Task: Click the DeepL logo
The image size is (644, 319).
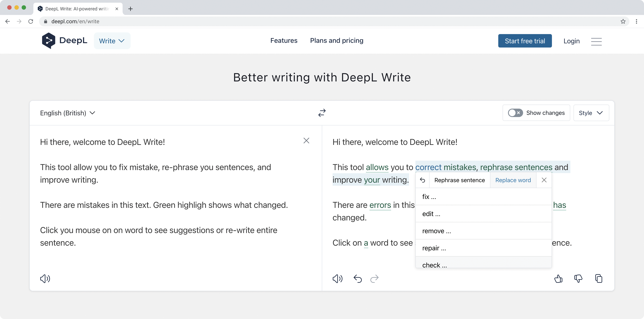Action: [65, 40]
